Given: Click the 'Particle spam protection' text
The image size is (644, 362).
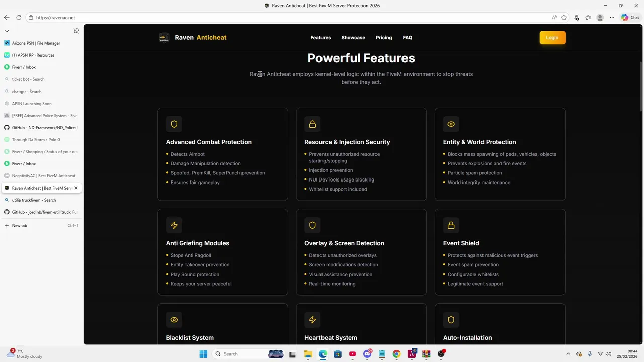Looking at the screenshot, I should click(475, 173).
